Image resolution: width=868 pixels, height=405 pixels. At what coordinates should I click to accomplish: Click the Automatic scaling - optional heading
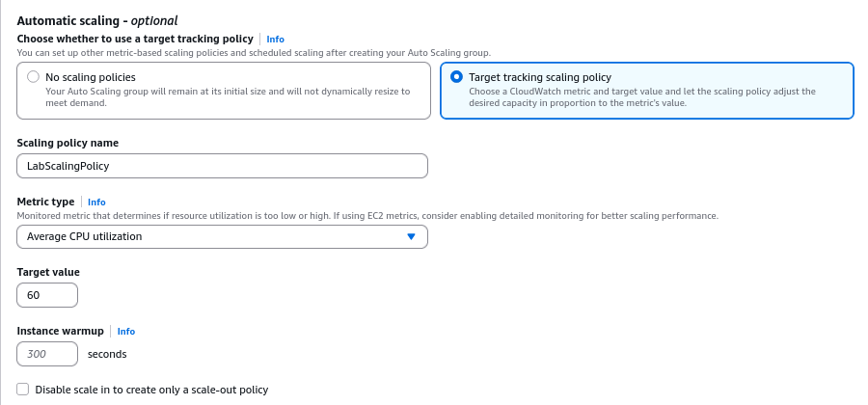pos(97,20)
